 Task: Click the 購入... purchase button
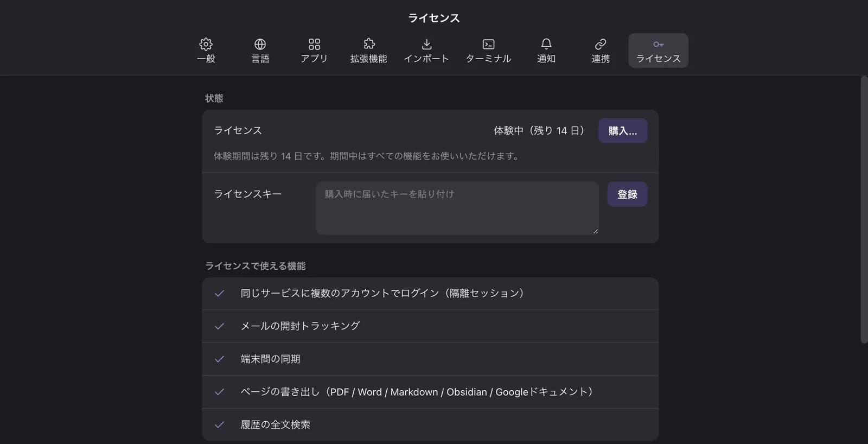[623, 131]
